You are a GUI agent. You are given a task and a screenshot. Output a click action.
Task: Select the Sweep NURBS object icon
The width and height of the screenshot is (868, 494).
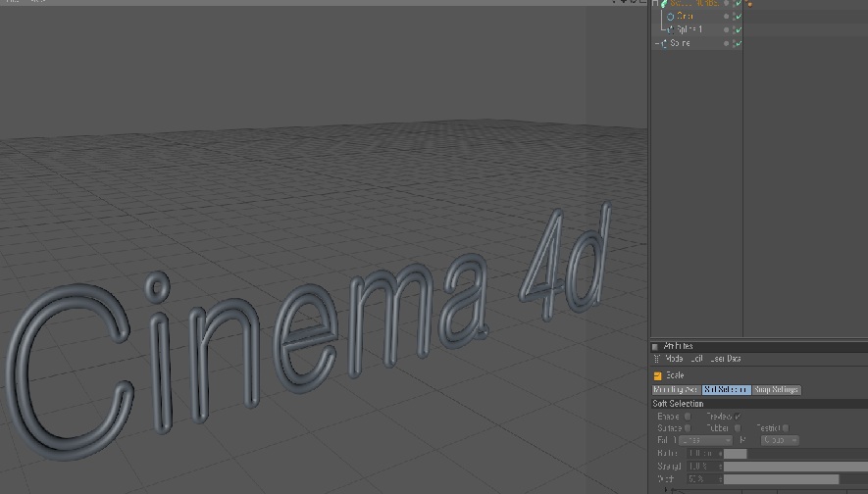click(664, 4)
